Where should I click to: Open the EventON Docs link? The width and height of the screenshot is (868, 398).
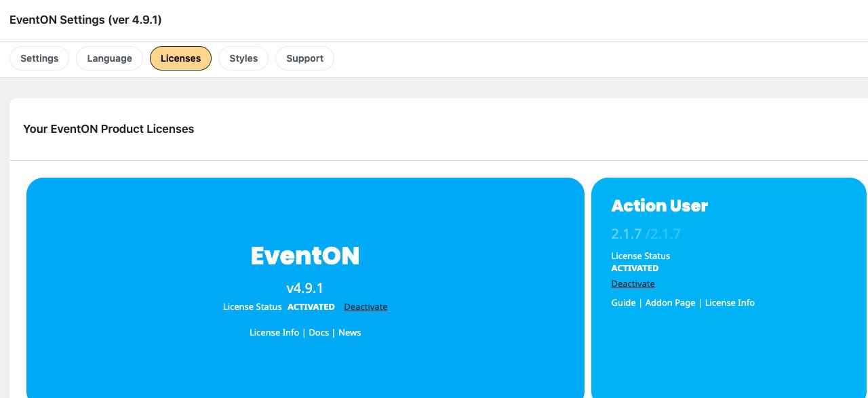pos(319,333)
